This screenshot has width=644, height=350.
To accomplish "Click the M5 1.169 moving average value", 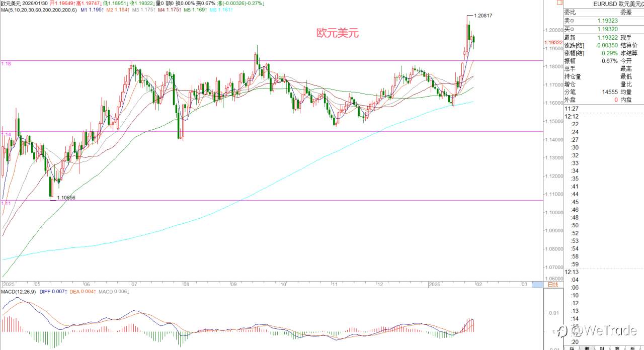I will click(194, 10).
